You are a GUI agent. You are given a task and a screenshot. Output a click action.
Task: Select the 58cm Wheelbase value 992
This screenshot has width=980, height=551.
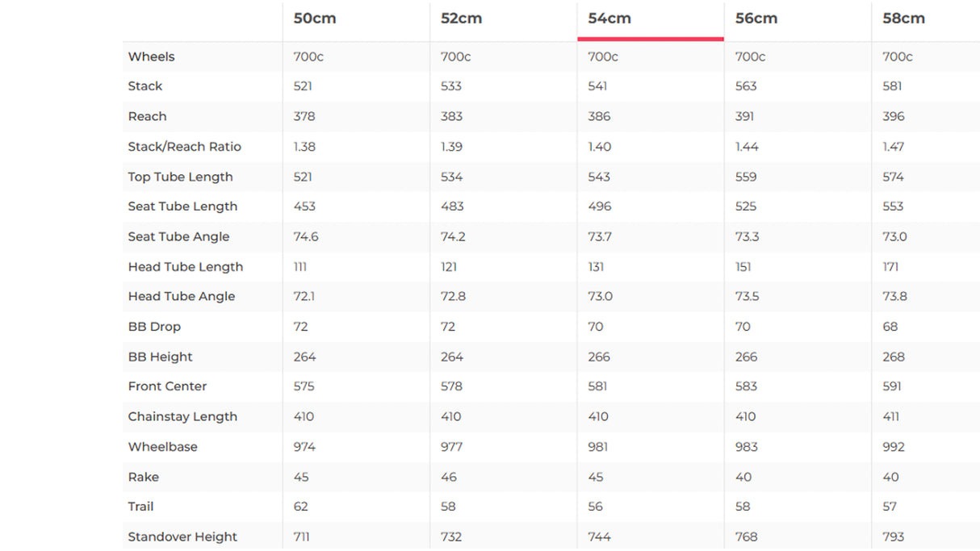894,447
